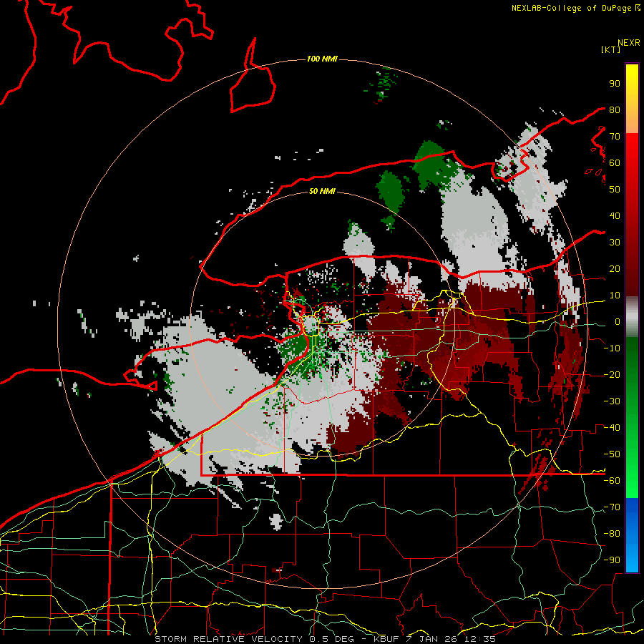The width and height of the screenshot is (644, 644).
Task: Click the 50 NMI range ring label
Action: pyautogui.click(x=322, y=191)
